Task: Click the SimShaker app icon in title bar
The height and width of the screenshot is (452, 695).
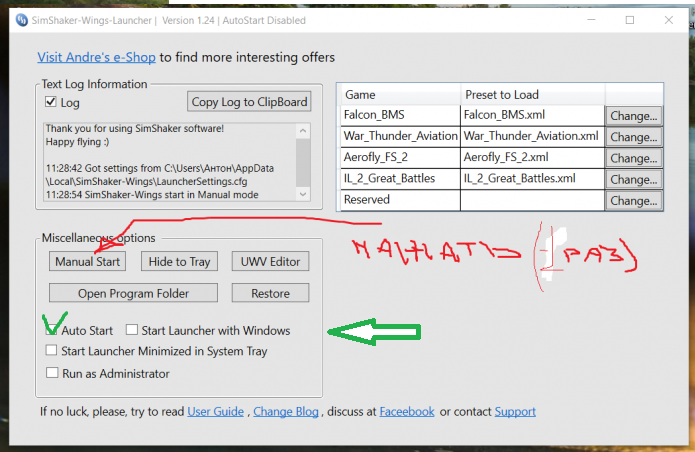Action: [21, 20]
